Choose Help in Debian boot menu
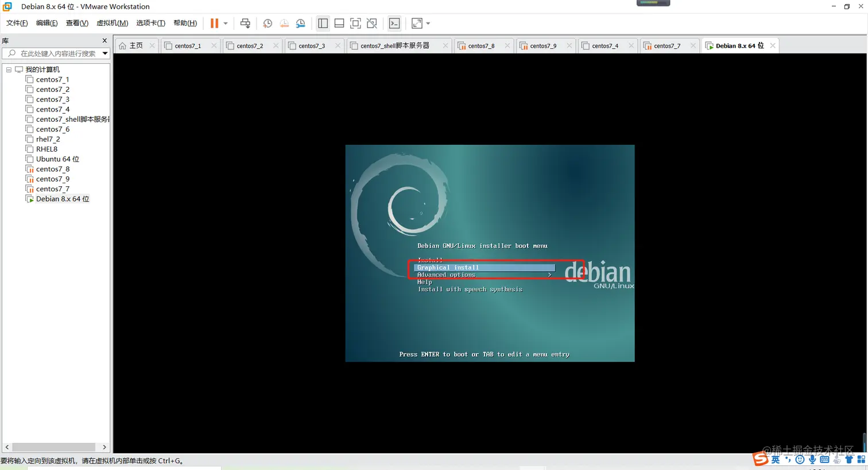868x470 pixels. tap(424, 282)
